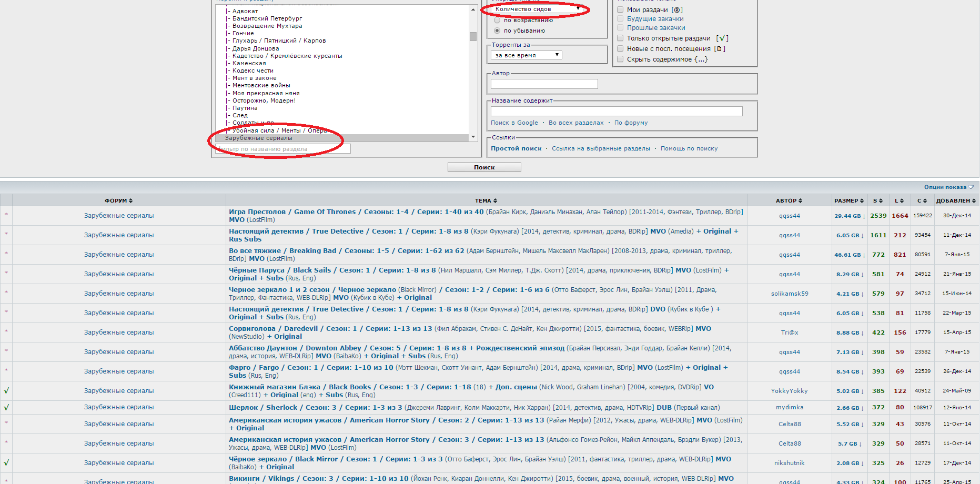Sort by leechers via L column arrows

[902, 200]
